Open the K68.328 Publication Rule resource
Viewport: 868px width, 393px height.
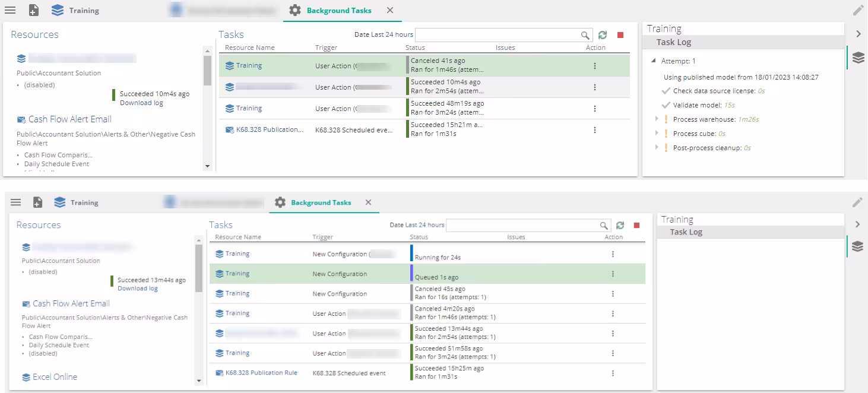[x=261, y=373]
